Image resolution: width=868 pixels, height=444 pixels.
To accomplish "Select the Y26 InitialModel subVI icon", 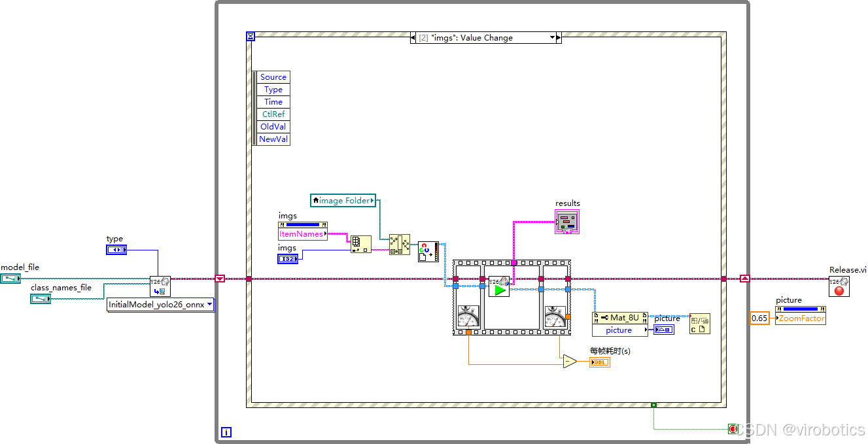I will click(160, 286).
